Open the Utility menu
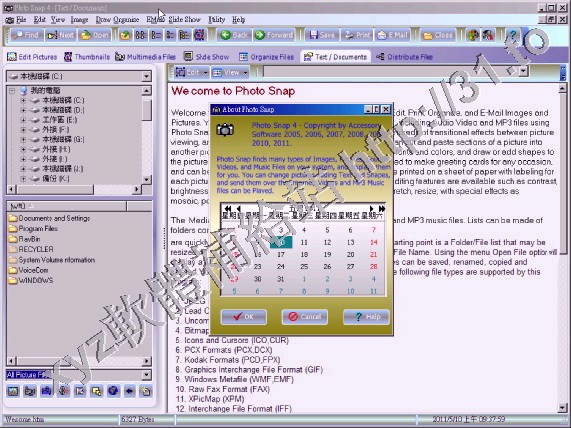Viewport: 571px width, 428px height. point(216,20)
